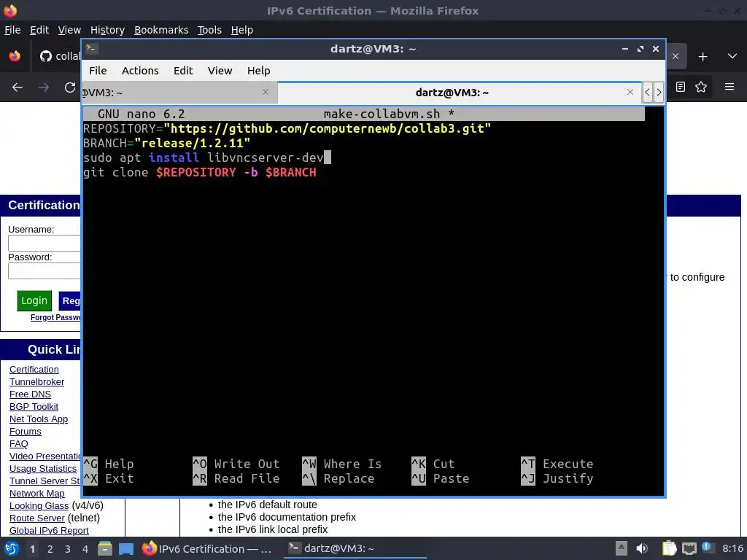The image size is (747, 560).
Task: Close the active terminal tab 'dartz@VM3: ~'
Action: (x=630, y=92)
